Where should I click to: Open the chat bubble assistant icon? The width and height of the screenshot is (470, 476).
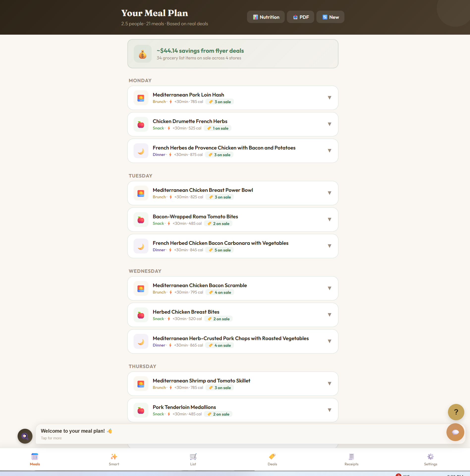[x=455, y=432]
